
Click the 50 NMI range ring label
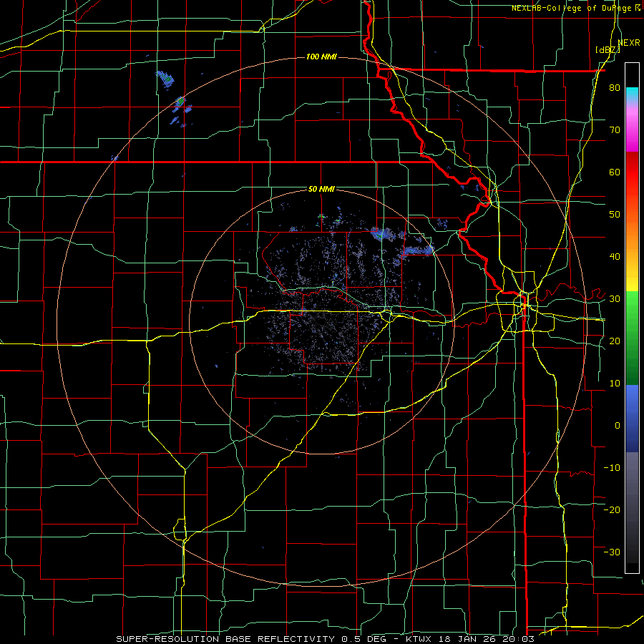pos(321,190)
